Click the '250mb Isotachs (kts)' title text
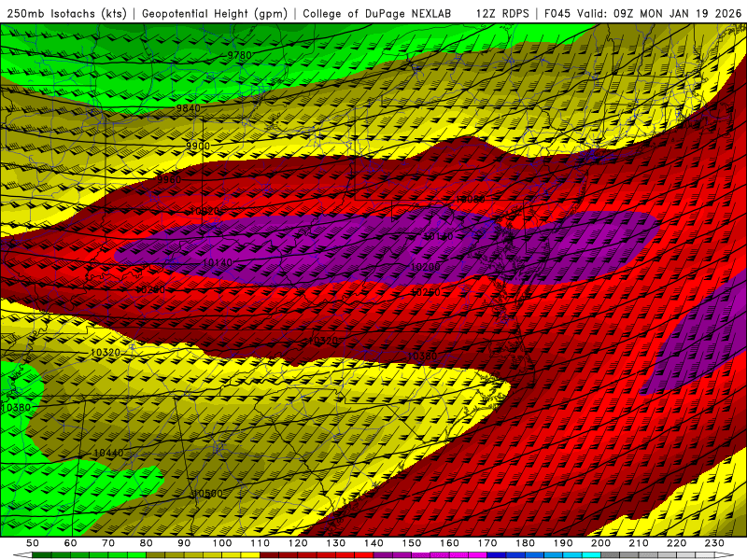The width and height of the screenshot is (747, 560). point(67,14)
